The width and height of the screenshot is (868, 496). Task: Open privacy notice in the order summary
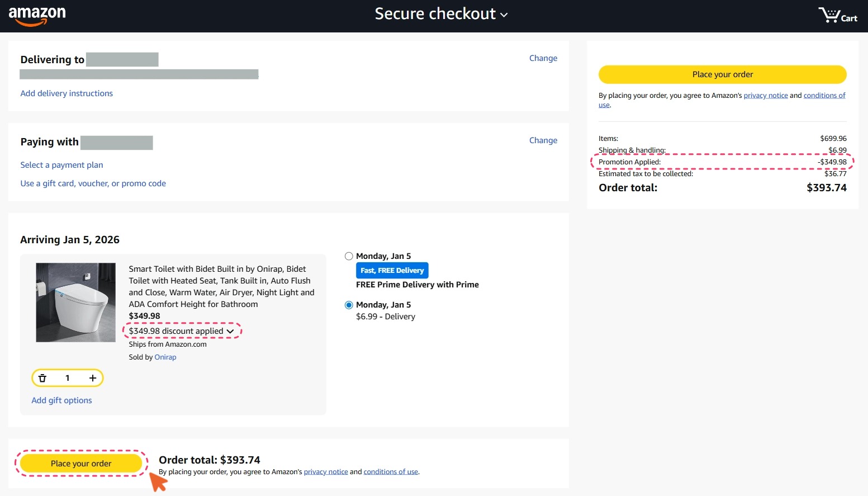click(x=766, y=96)
